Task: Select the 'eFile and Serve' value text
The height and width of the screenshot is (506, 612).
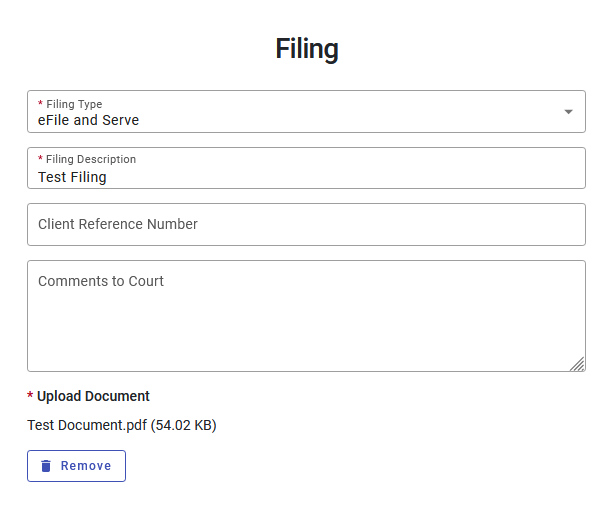Action: (88, 120)
